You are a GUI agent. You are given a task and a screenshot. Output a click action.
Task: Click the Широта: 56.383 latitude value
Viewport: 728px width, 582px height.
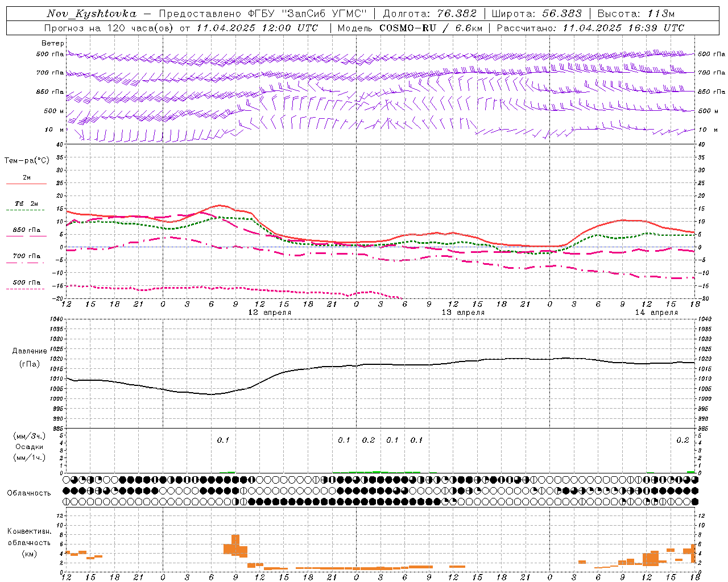coord(536,14)
